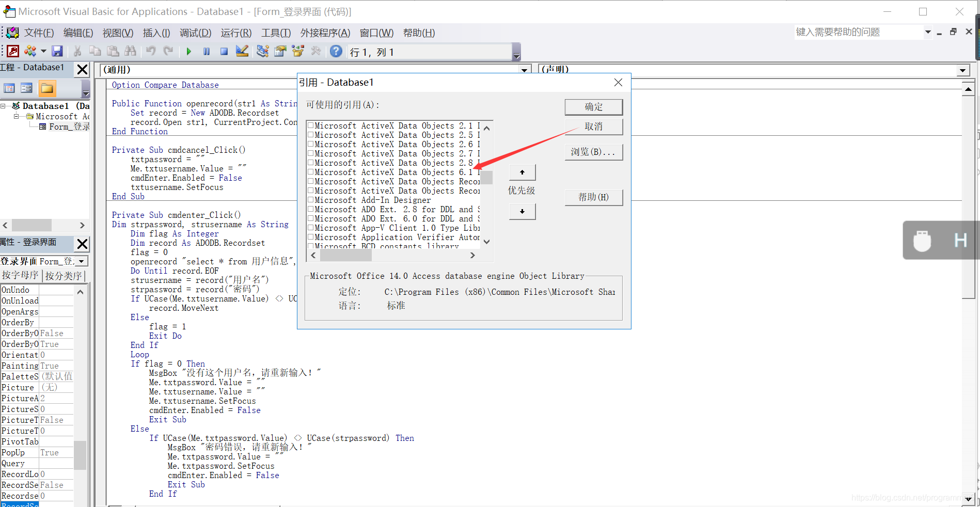The image size is (980, 507).
Task: Check Microsoft ActiveX Data Objects 2.6 Library
Action: click(x=311, y=144)
